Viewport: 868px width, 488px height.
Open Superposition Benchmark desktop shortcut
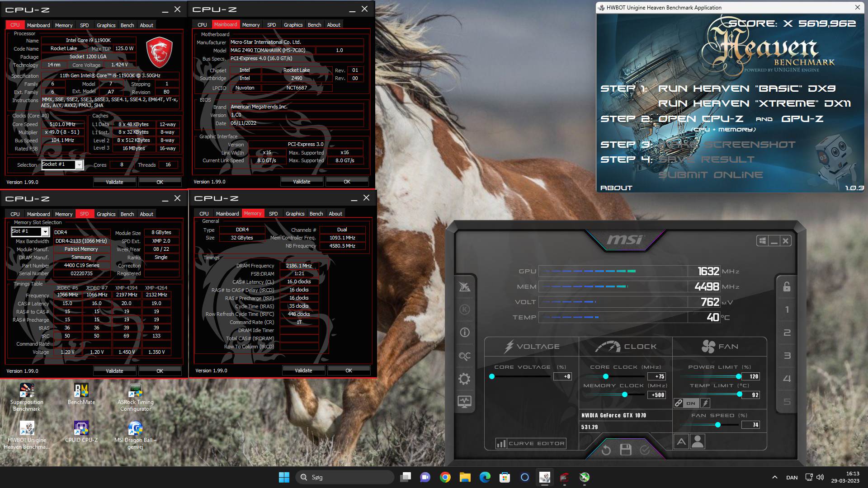point(27,397)
